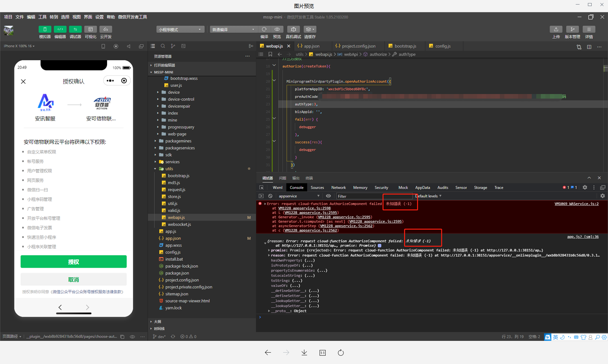Image resolution: width=608 pixels, height=364 pixels.
Task: Detach the simulator into a separate window
Action: [141, 46]
